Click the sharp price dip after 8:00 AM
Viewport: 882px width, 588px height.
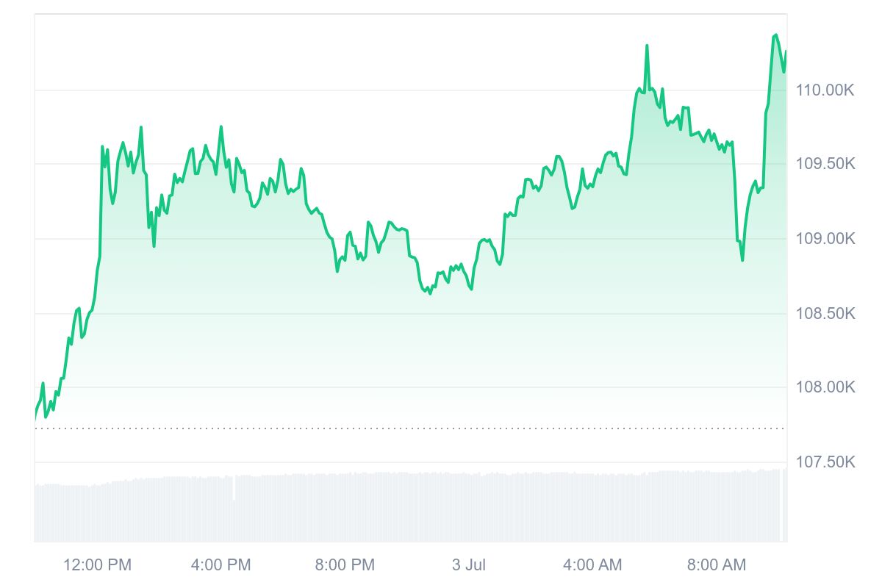742,259
